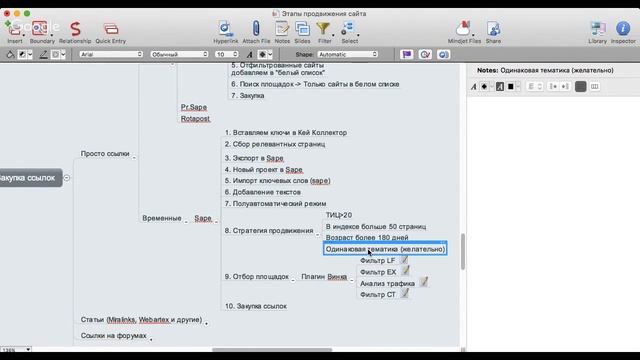
Task: Open the Rotapost link topic
Action: pos(195,119)
